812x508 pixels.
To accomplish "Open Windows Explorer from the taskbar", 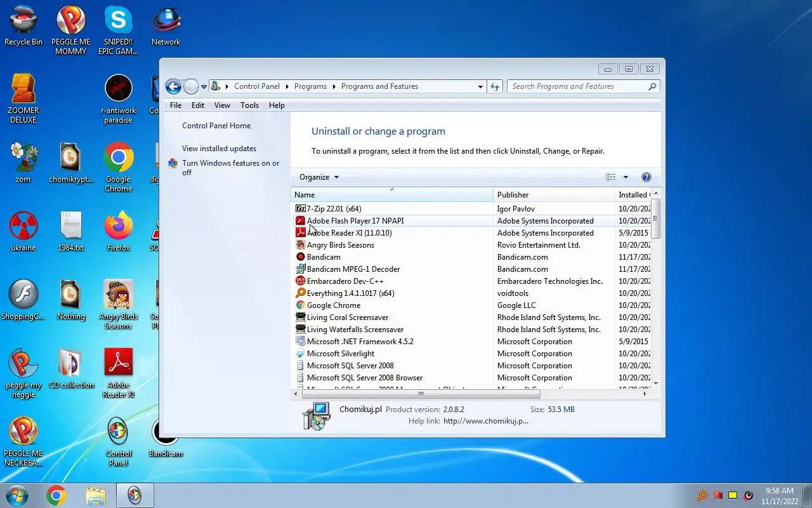I will tap(95, 495).
